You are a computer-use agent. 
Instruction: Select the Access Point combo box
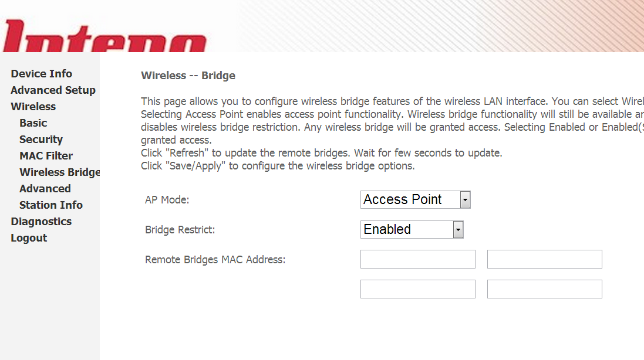tap(415, 200)
